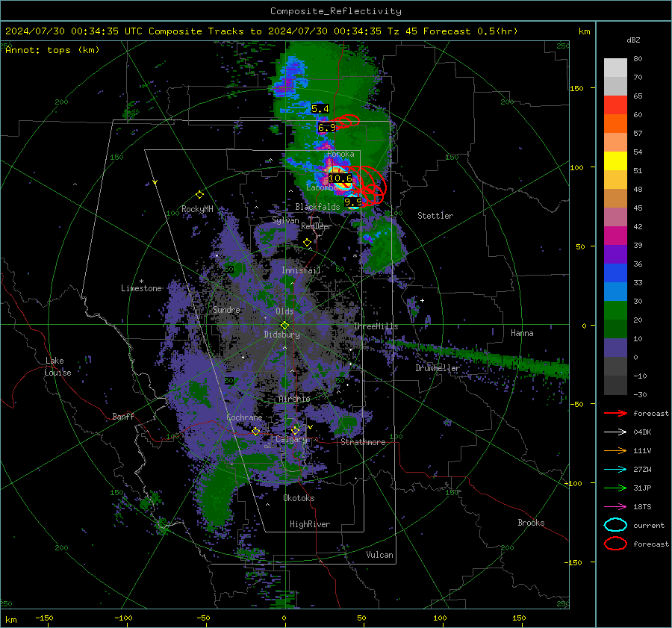The image size is (672, 628).
Task: Click the cyan current ellipse legend icon
Action: tap(615, 525)
